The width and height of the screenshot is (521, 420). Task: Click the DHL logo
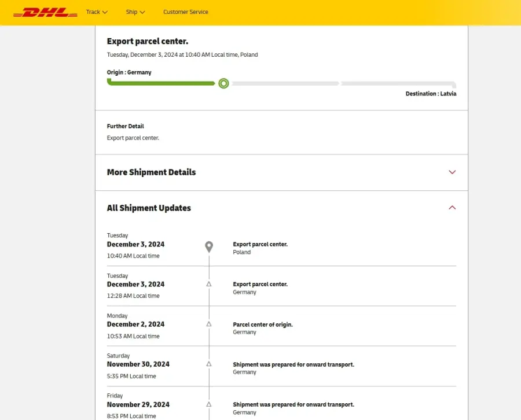click(x=45, y=12)
